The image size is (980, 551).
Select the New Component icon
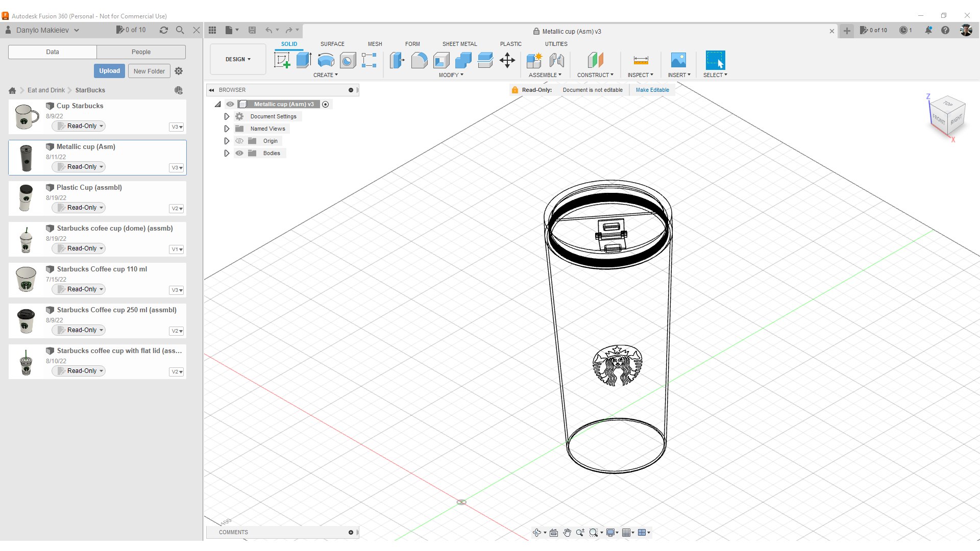coord(534,60)
